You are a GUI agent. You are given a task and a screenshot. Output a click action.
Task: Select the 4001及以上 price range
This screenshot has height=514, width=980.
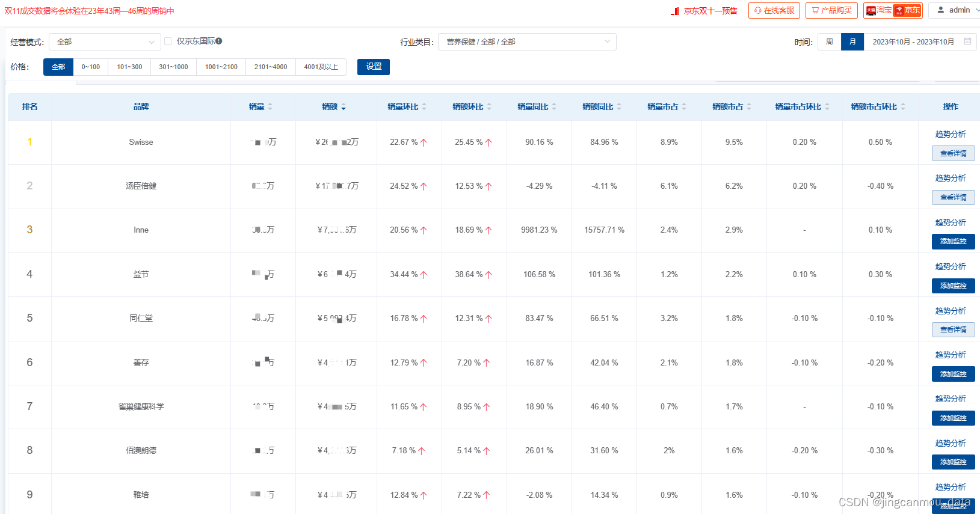click(x=321, y=67)
